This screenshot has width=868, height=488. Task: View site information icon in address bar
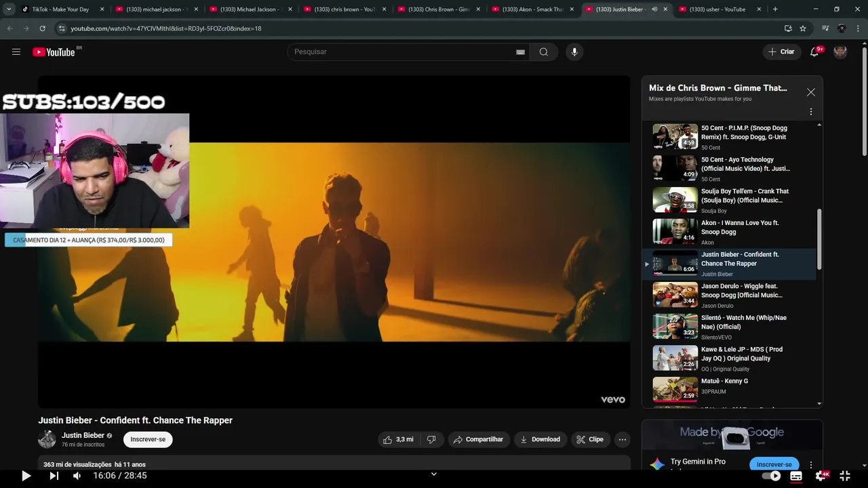(62, 28)
